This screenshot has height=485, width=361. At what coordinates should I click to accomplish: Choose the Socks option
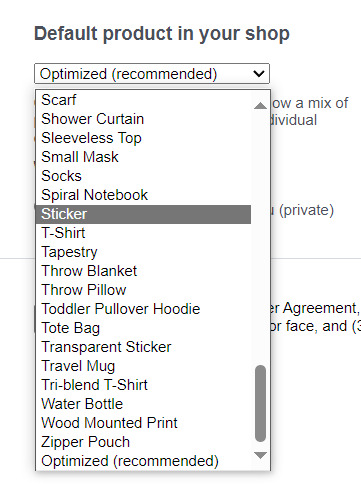[143, 176]
